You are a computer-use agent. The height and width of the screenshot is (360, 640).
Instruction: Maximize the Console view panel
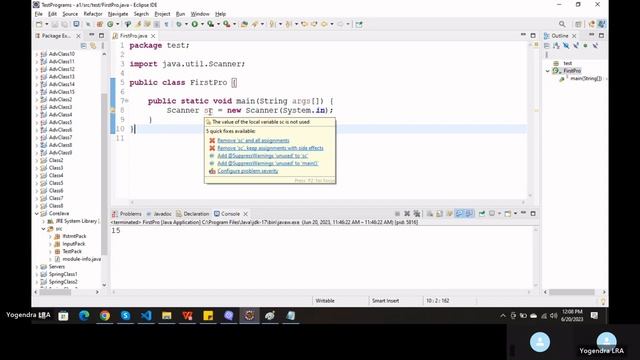coord(533,213)
